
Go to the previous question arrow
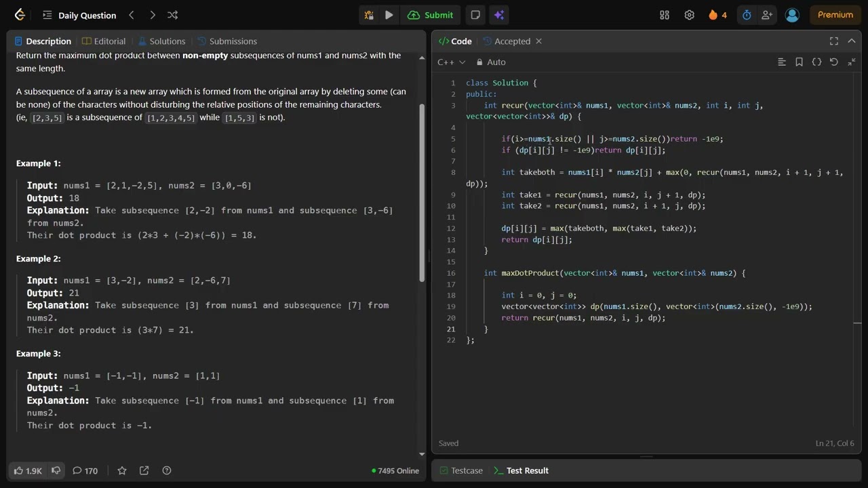point(132,15)
